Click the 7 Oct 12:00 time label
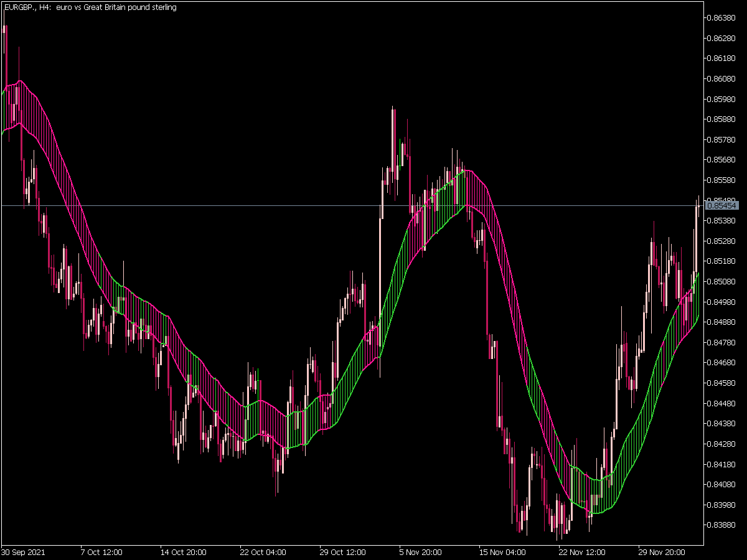 pyautogui.click(x=101, y=552)
